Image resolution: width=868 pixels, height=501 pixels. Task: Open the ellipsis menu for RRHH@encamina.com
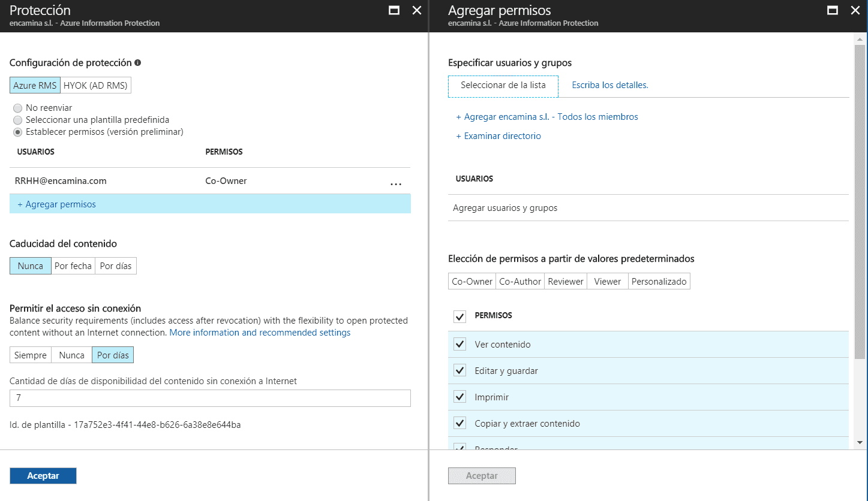[x=395, y=183]
